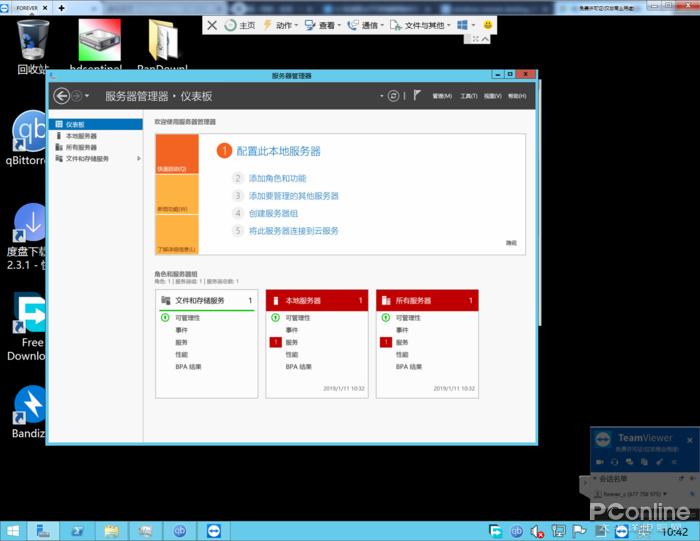The image size is (700, 541).
Task: Open the 动作 dropdown in TeamViewer toolbar
Action: pyautogui.click(x=282, y=25)
